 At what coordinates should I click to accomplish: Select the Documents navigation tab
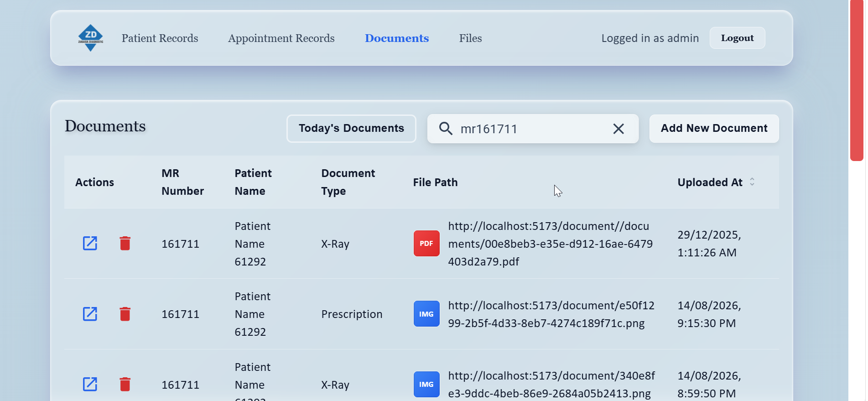[x=397, y=38]
